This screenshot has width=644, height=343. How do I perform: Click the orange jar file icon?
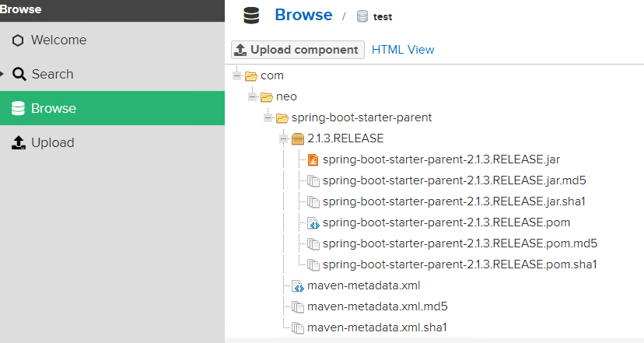313,159
